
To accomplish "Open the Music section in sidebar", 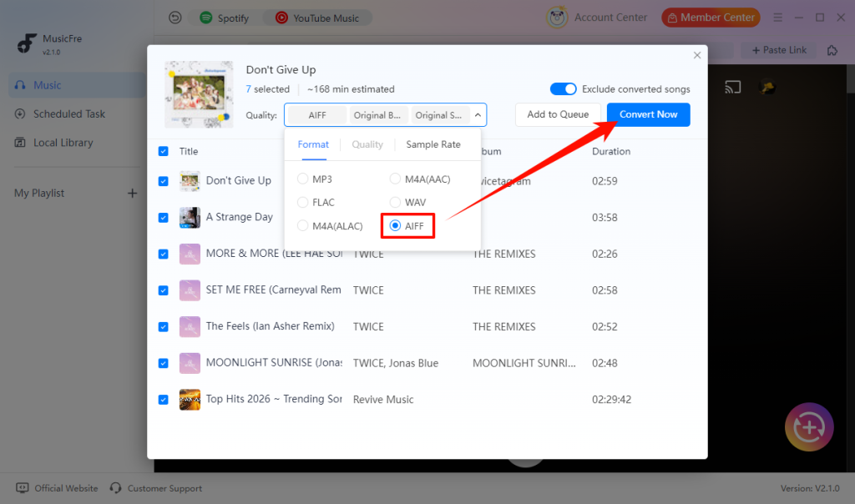I will pos(76,85).
